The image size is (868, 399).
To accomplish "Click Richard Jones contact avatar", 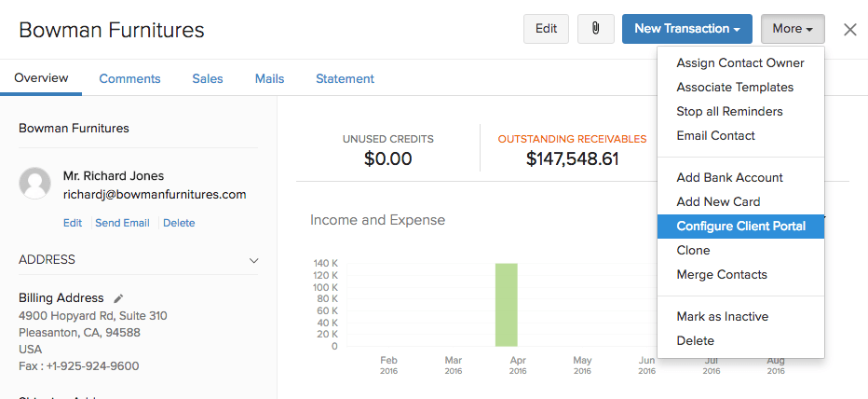I will click(x=35, y=184).
